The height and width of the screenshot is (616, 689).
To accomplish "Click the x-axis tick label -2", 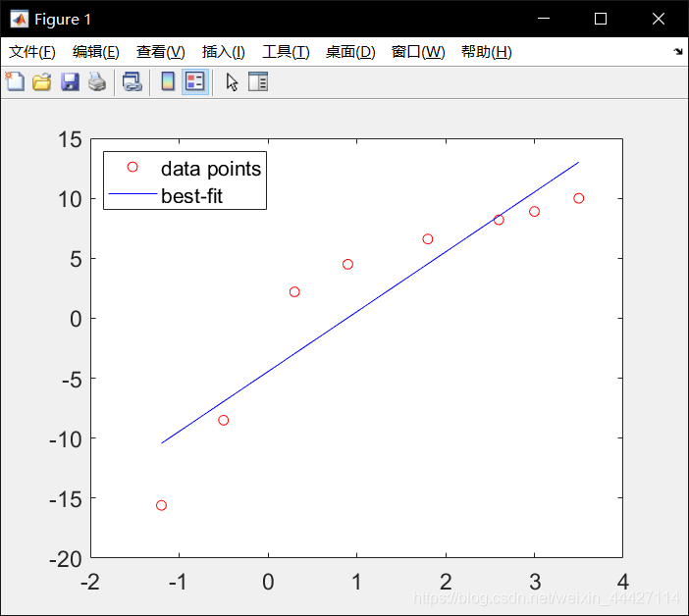I will click(x=90, y=582).
